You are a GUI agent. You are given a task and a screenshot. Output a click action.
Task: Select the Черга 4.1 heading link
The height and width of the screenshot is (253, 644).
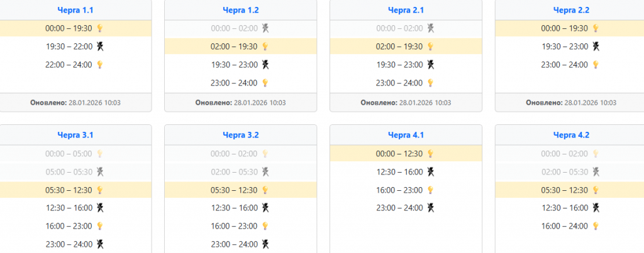pyautogui.click(x=406, y=135)
